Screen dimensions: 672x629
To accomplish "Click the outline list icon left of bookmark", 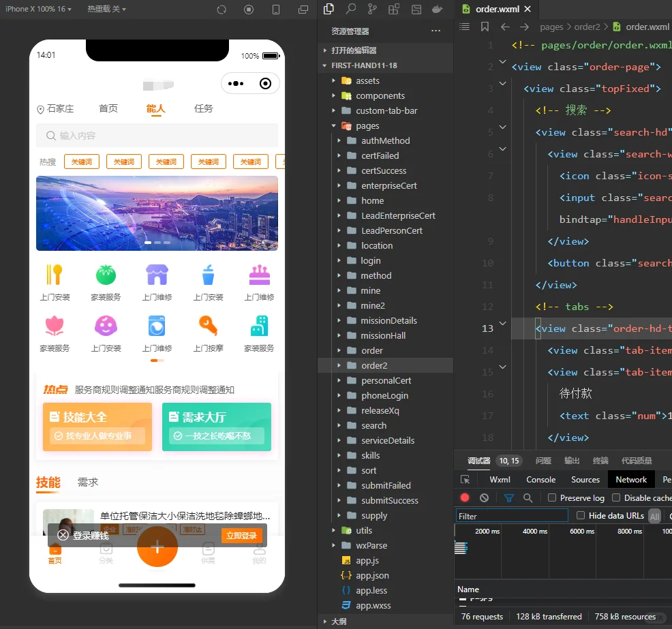I will point(464,27).
